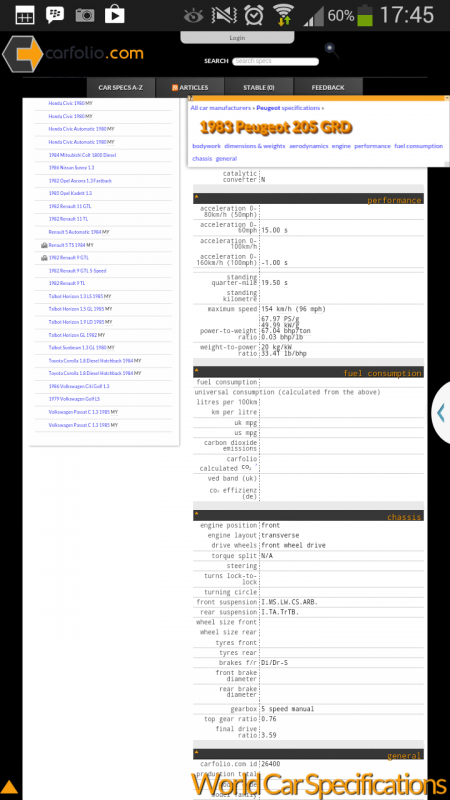This screenshot has height=800, width=450.
Task: Select the maximum speed value 154 km/h
Action: [293, 309]
